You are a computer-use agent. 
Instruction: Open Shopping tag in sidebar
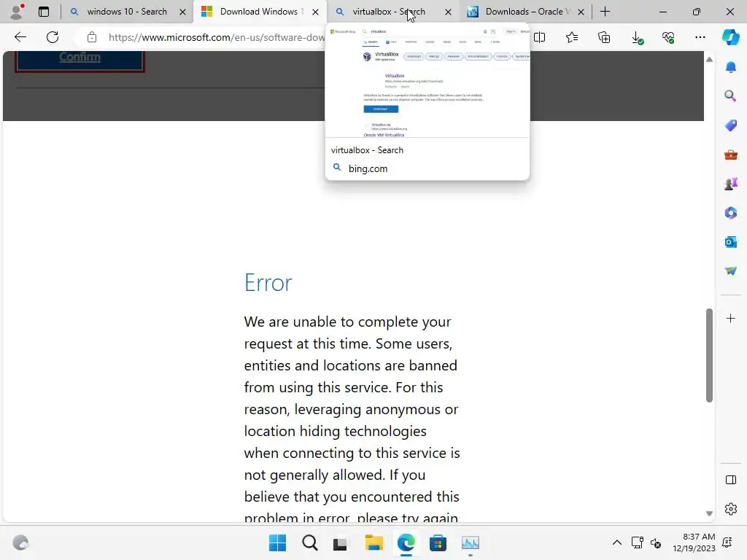point(730,125)
